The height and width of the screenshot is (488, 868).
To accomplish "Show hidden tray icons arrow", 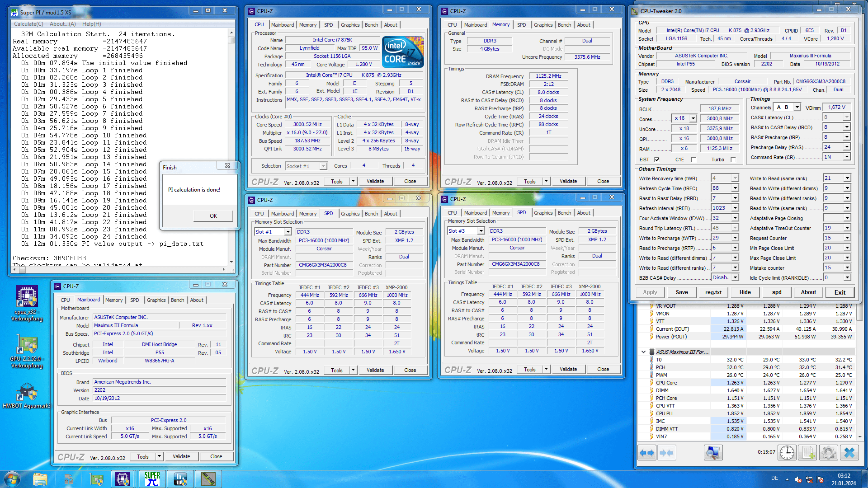I will coord(787,479).
